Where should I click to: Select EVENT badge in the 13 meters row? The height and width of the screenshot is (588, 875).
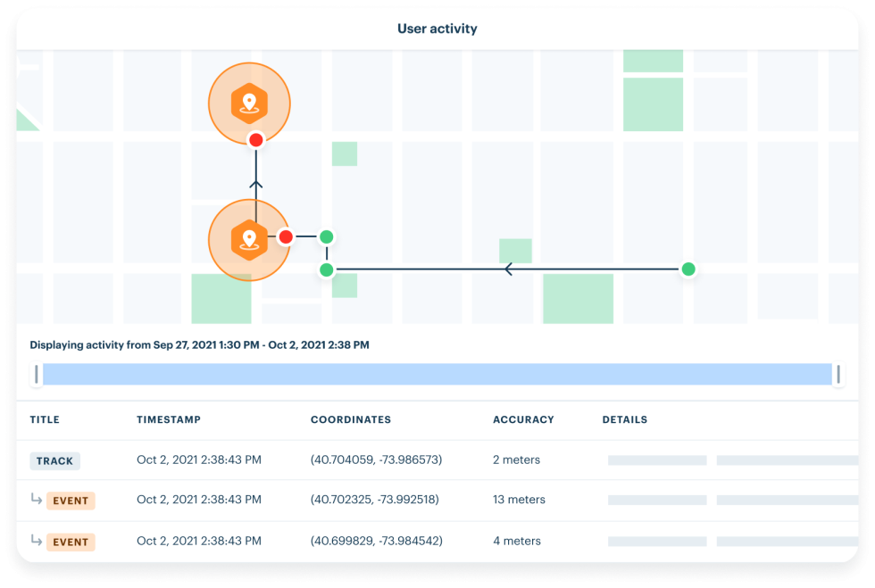(x=71, y=501)
